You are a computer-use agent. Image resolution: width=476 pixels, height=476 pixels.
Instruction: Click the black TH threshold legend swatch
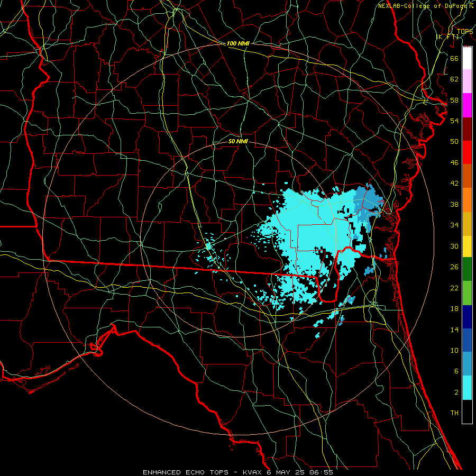click(x=467, y=411)
